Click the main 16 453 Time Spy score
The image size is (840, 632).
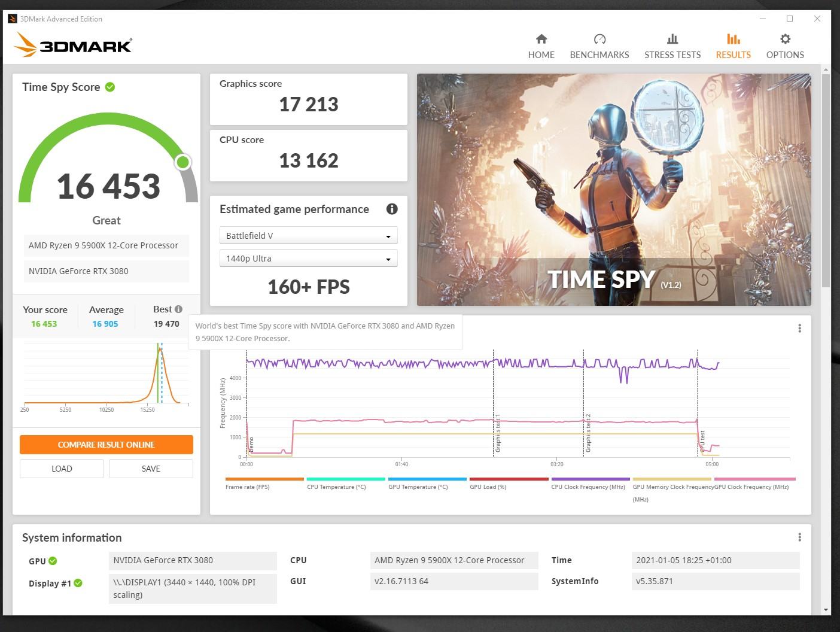pos(108,186)
